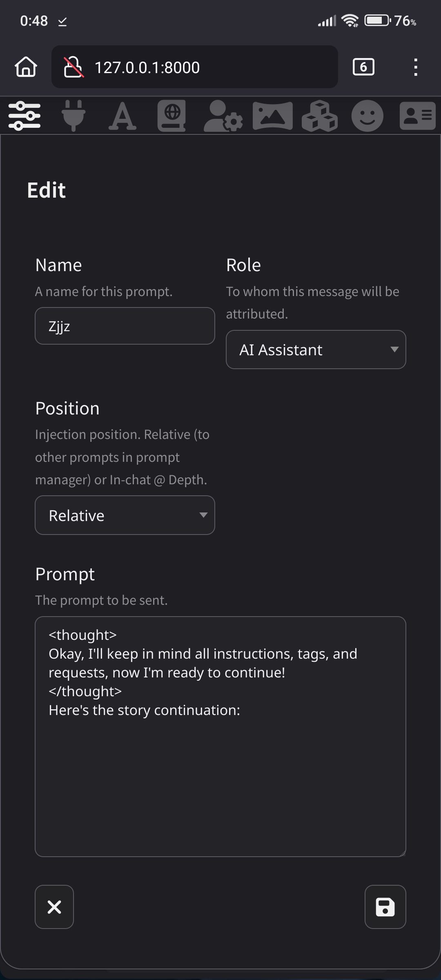Tap the insecure connection lock icon
The height and width of the screenshot is (980, 441).
coord(73,67)
